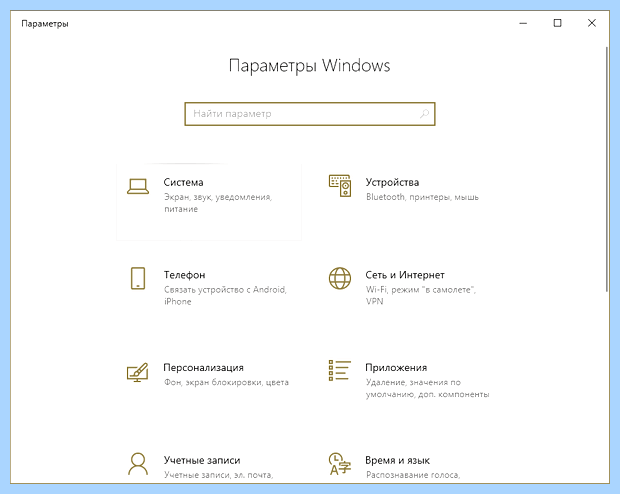Open the Приложения list icon
The width and height of the screenshot is (620, 494).
[340, 371]
